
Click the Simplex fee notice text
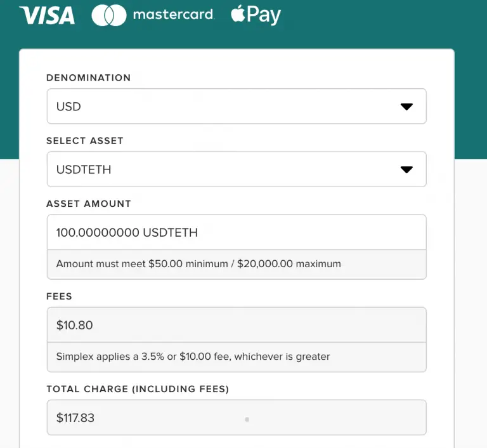tap(193, 356)
